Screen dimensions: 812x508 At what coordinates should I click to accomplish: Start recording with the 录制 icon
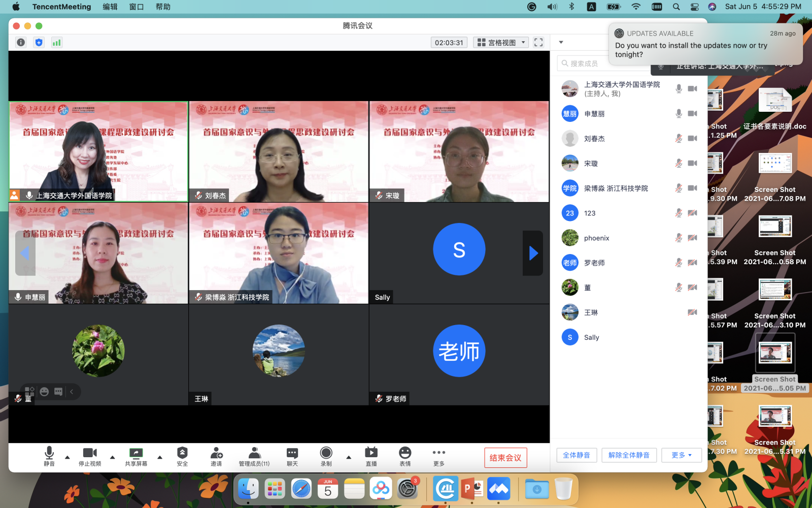[326, 453]
